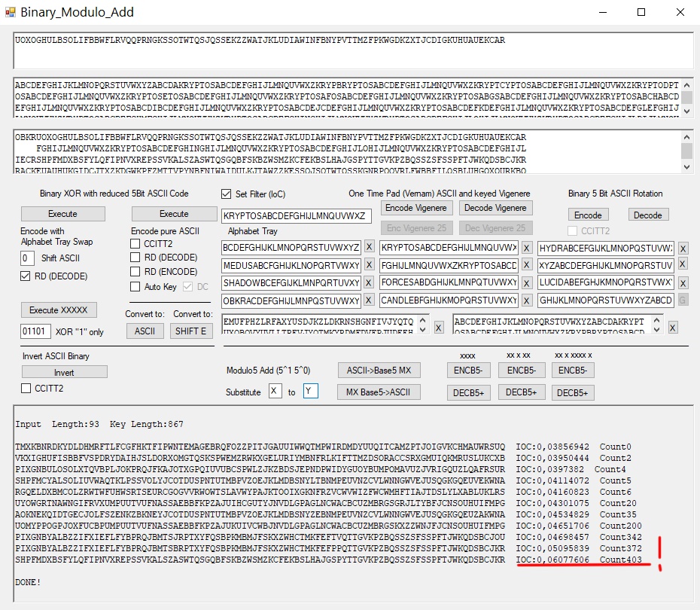This screenshot has width=700, height=610.
Task: Click the Binary_Modulo_Add title bar app icon
Action: (x=11, y=13)
